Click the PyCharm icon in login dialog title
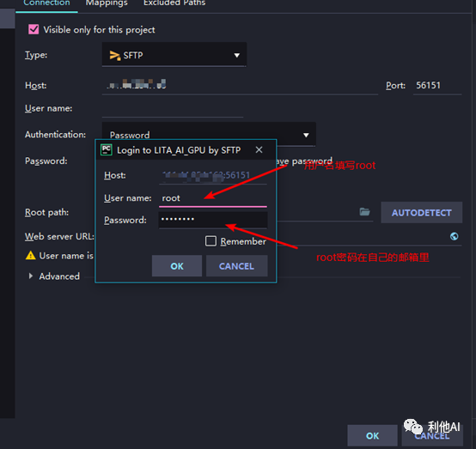476x449 pixels. [x=107, y=150]
